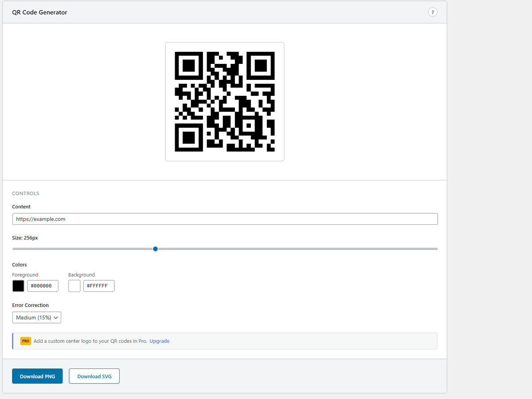Click the QR Code Generator title bar
Viewport: 532px width, 399px height.
click(x=39, y=12)
